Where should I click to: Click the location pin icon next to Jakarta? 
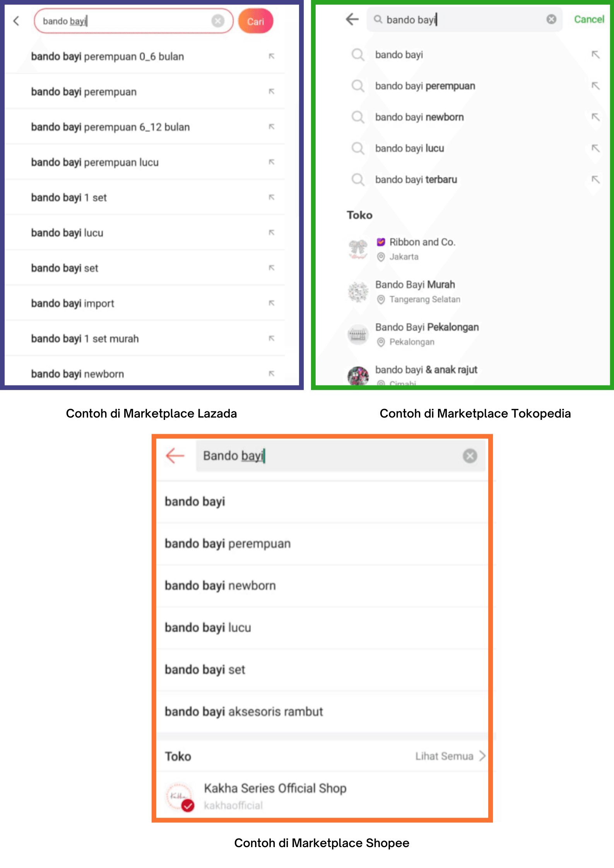381,257
